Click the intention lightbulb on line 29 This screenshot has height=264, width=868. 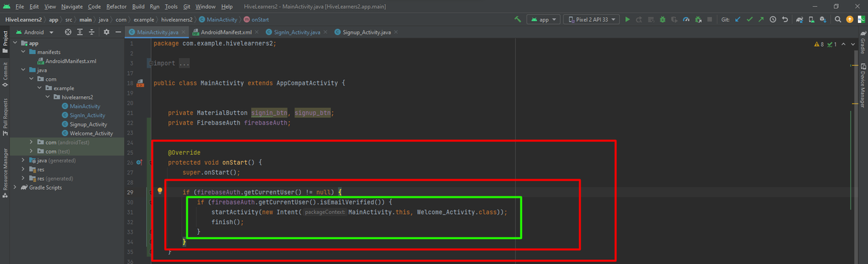(161, 192)
